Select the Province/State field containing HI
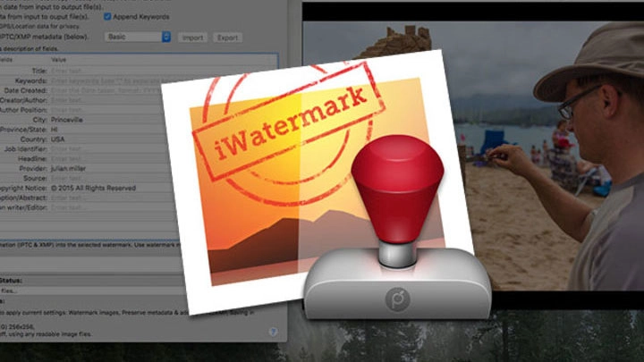The width and height of the screenshot is (644, 362). [106, 130]
